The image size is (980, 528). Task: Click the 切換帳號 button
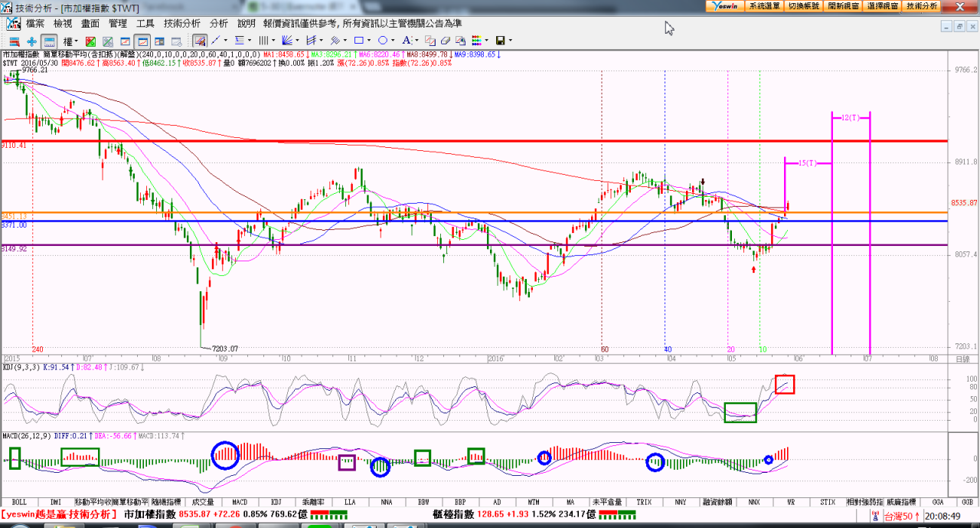803,5
